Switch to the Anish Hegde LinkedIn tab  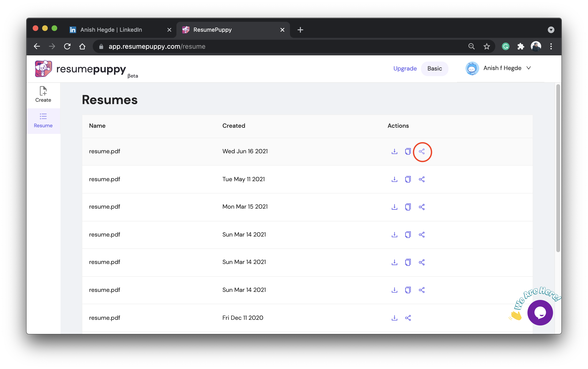coord(111,30)
